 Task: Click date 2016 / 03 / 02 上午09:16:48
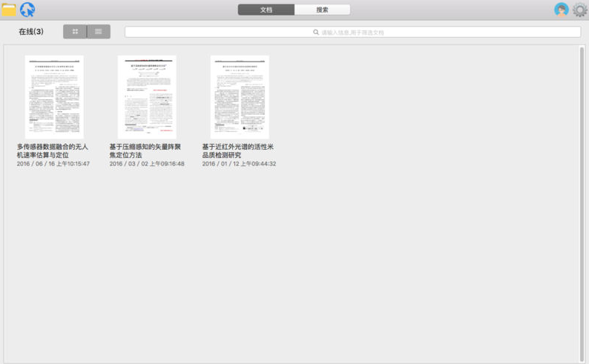coord(147,164)
